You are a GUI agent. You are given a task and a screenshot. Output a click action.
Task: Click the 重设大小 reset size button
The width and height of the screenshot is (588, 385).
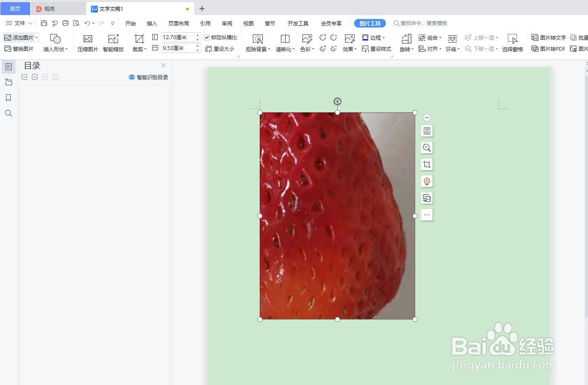pyautogui.click(x=220, y=49)
